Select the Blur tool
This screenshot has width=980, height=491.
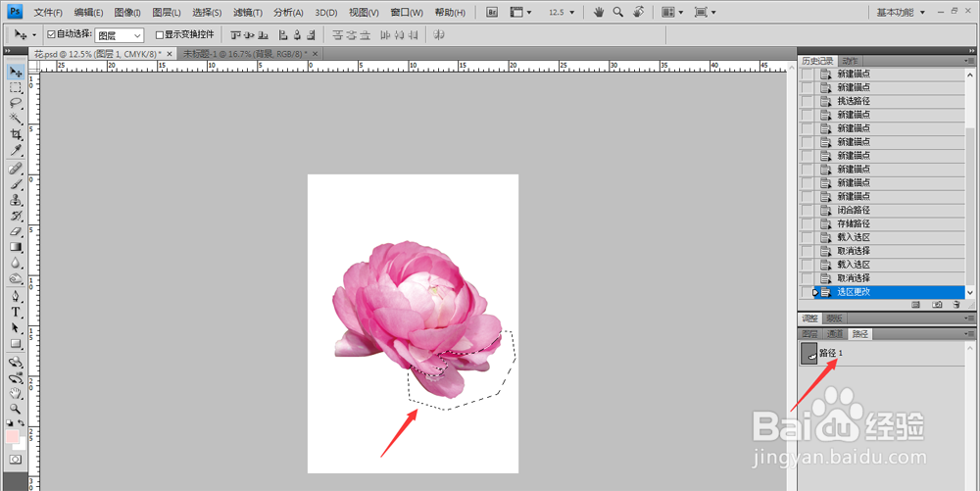16,263
